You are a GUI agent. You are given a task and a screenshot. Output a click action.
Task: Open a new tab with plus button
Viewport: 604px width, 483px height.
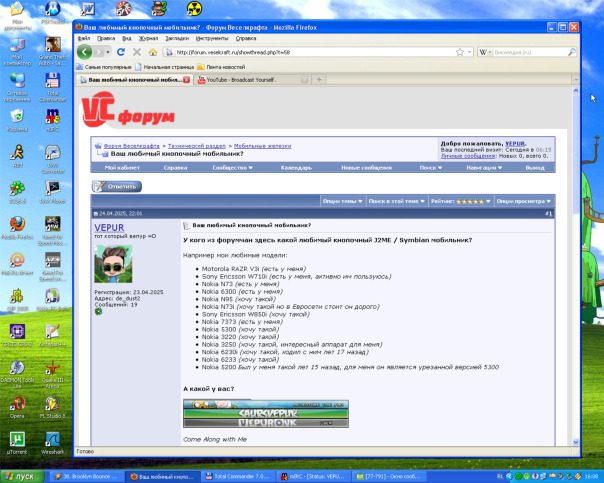click(x=319, y=79)
